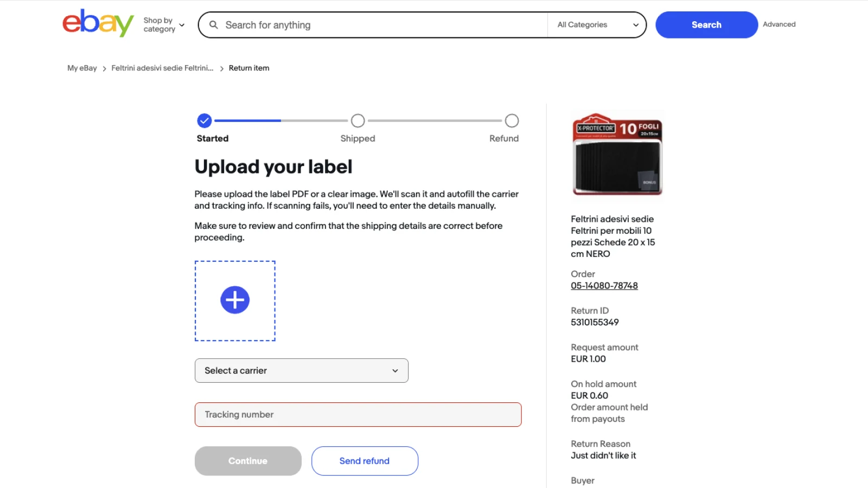
Task: Open order number 05-14080-78748 link
Action: (x=604, y=286)
